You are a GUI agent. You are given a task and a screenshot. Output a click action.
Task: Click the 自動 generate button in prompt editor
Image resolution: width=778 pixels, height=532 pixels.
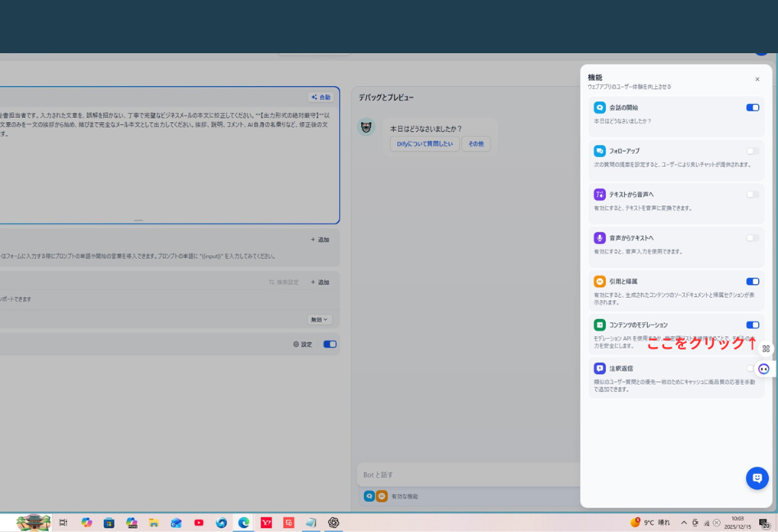pyautogui.click(x=321, y=97)
